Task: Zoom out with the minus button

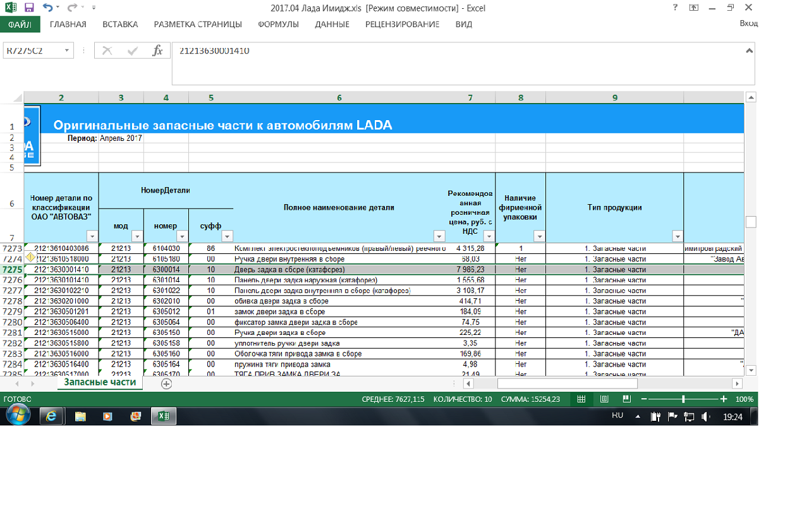Action: (644, 399)
